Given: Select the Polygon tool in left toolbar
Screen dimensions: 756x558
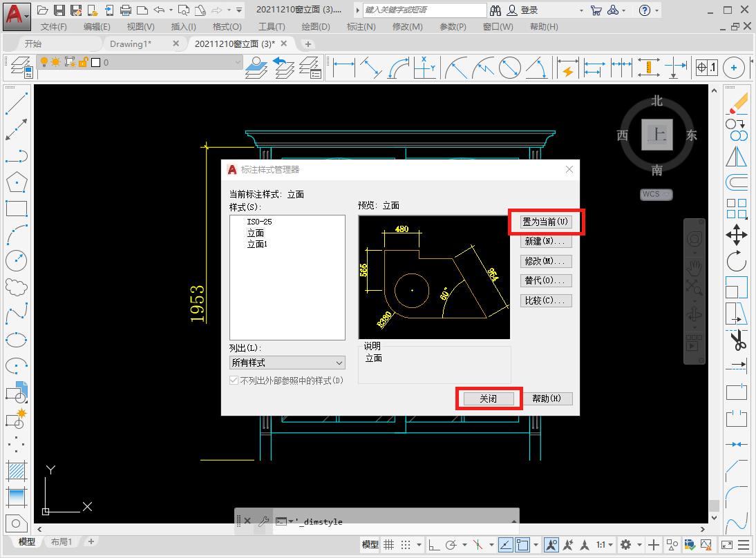Looking at the screenshot, I should point(16,182).
